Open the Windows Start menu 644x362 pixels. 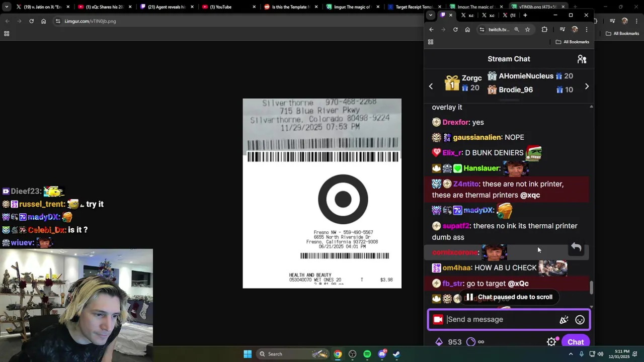tap(248, 354)
